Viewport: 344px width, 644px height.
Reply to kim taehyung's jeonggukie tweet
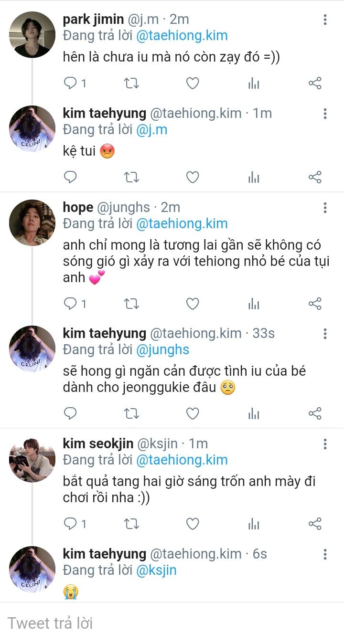coord(71,413)
